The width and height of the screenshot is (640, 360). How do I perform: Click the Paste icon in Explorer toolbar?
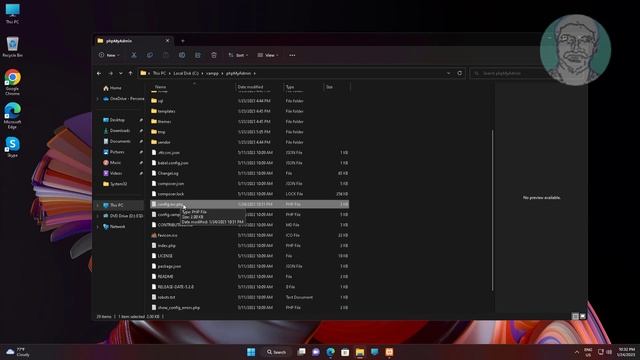pos(166,55)
